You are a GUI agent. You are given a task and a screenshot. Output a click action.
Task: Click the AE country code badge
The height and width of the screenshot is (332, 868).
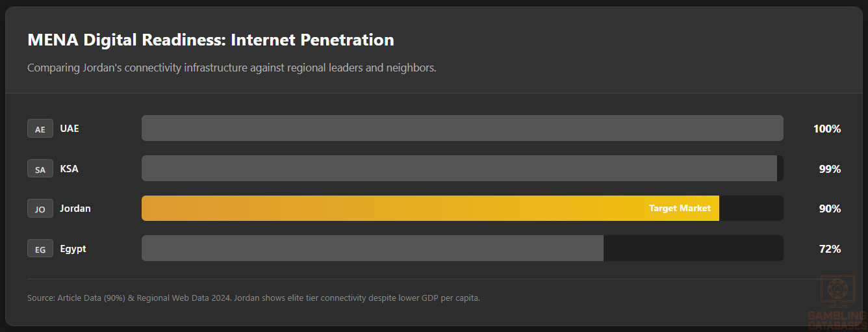[40, 129]
